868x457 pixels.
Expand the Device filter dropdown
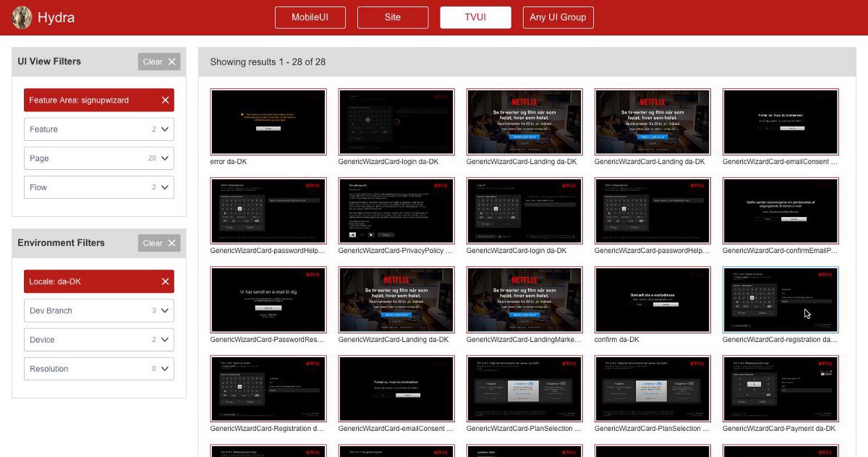pyautogui.click(x=99, y=340)
